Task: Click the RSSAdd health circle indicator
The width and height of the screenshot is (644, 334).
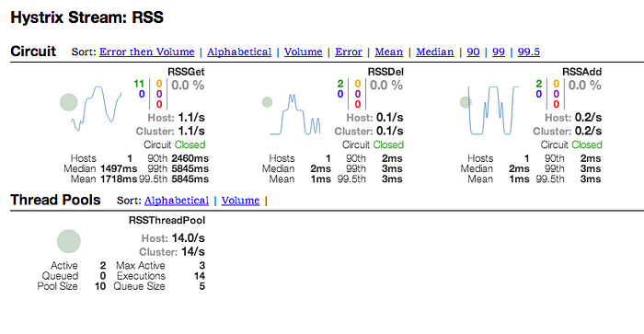Action: (466, 102)
